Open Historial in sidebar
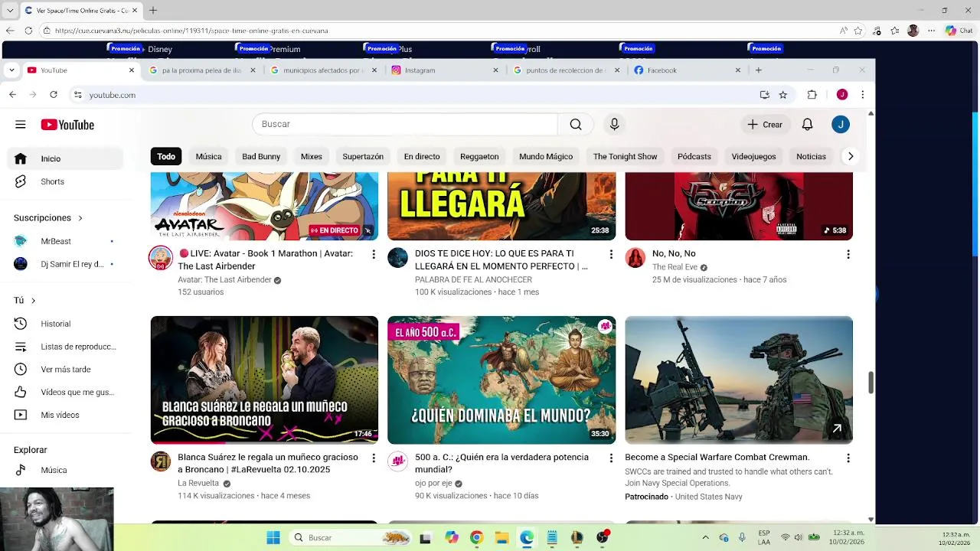 coord(66,324)
